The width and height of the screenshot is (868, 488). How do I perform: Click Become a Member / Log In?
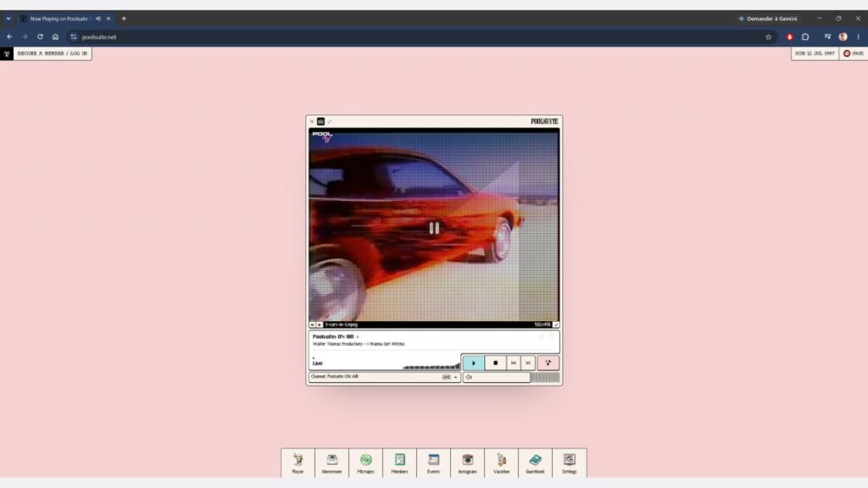52,53
